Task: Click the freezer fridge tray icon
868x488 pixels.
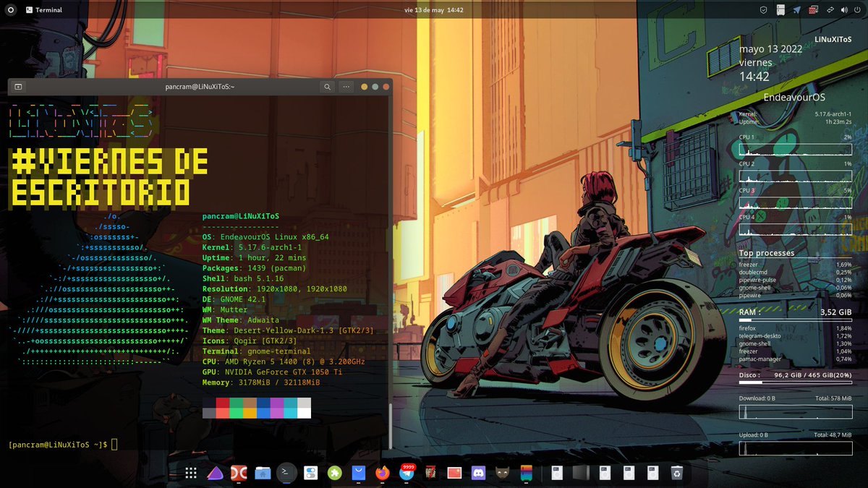Action: point(780,10)
